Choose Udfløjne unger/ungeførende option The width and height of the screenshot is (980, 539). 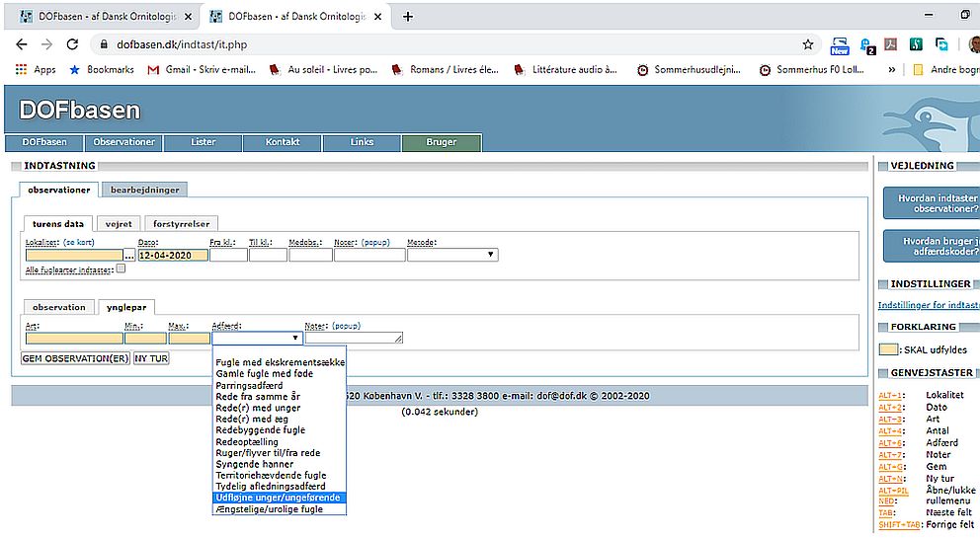coord(280,498)
